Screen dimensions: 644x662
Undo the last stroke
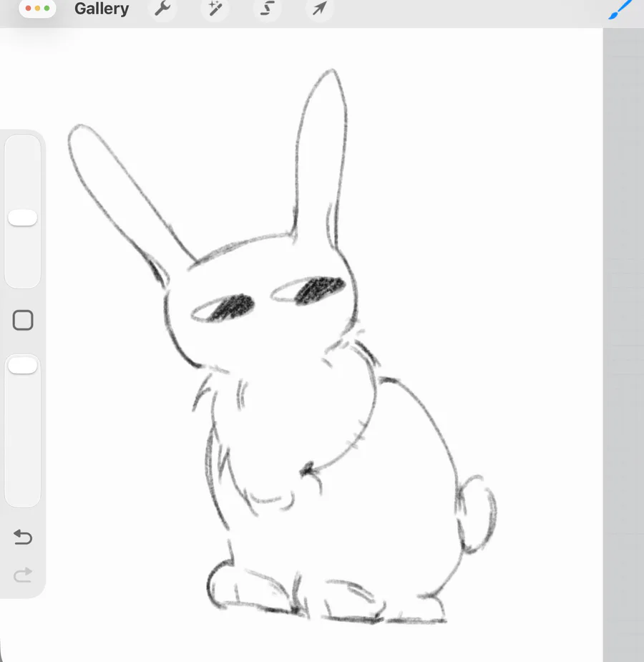tap(23, 537)
